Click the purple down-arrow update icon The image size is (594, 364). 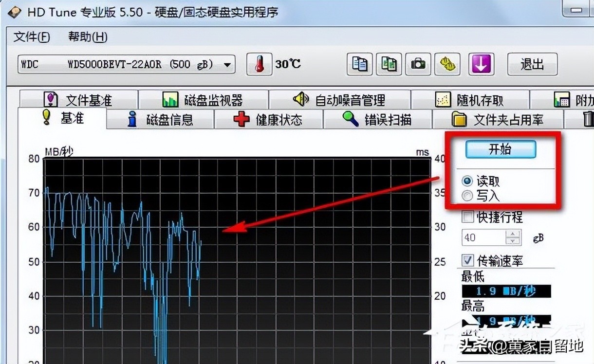click(x=481, y=64)
